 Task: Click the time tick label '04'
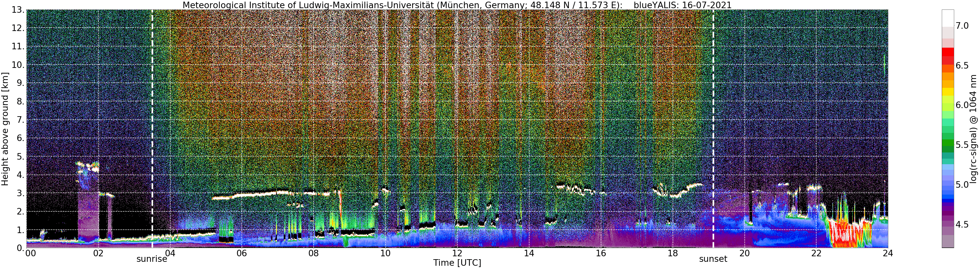(170, 253)
